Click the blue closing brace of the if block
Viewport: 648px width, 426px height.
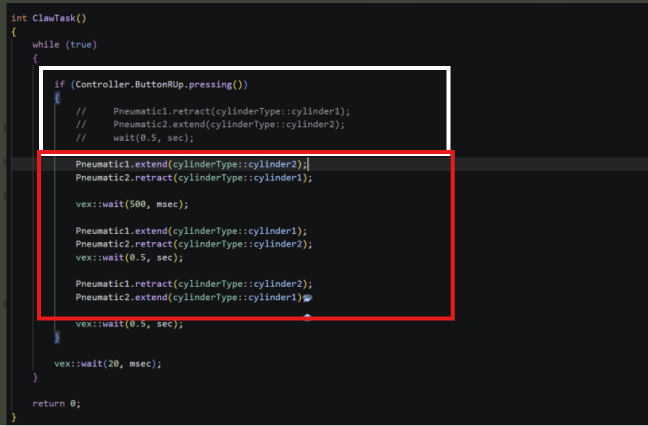[x=57, y=337]
